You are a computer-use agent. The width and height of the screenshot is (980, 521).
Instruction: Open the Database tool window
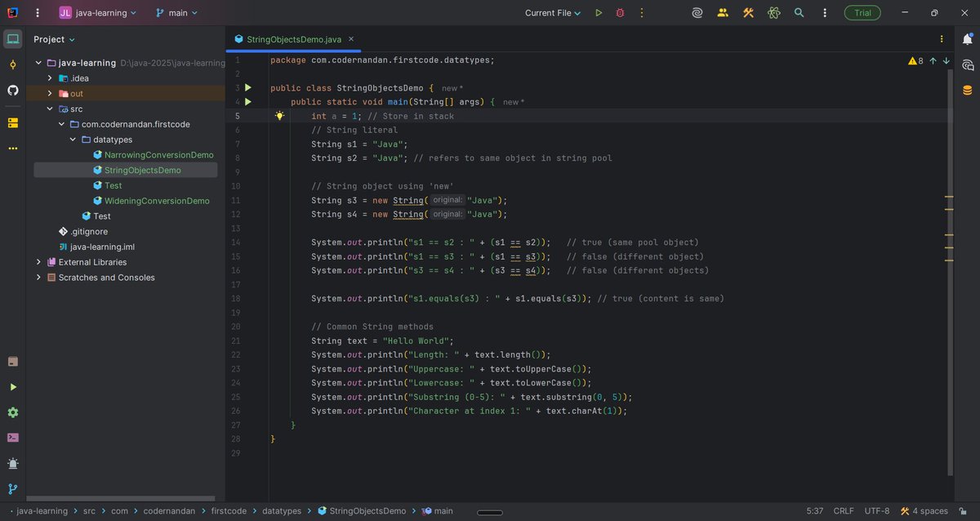click(x=968, y=90)
